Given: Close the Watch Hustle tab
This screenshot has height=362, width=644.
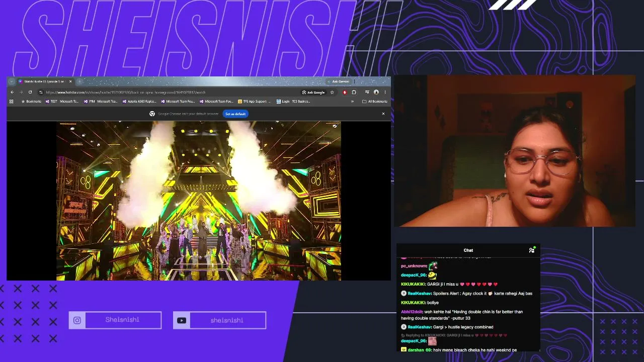Looking at the screenshot, I should click(x=70, y=81).
